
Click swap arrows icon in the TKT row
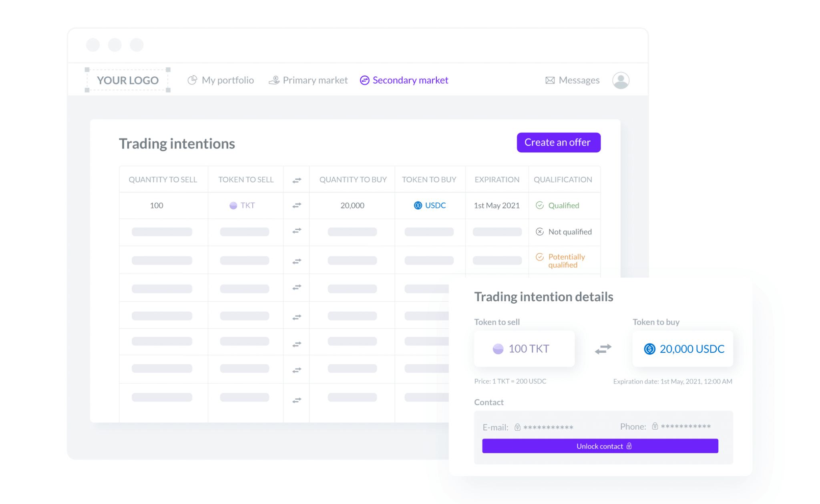point(296,206)
